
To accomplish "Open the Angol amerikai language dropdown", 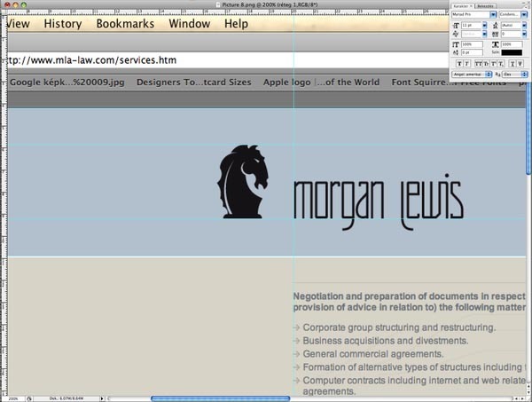I will pos(472,75).
